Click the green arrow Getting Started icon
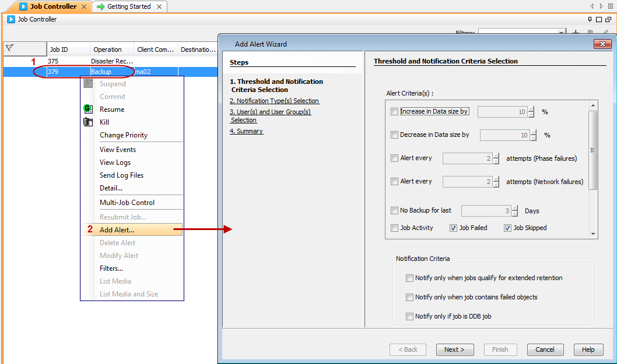Image resolution: width=617 pixels, height=364 pixels. click(101, 6)
